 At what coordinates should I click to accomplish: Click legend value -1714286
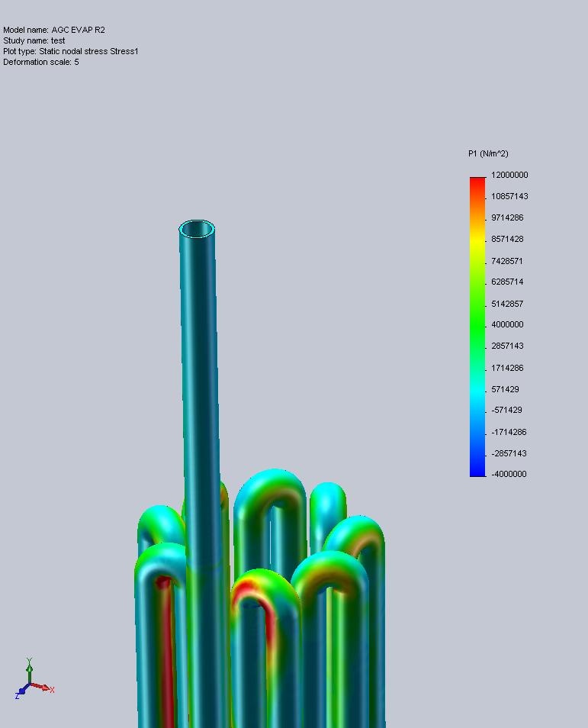click(x=509, y=432)
